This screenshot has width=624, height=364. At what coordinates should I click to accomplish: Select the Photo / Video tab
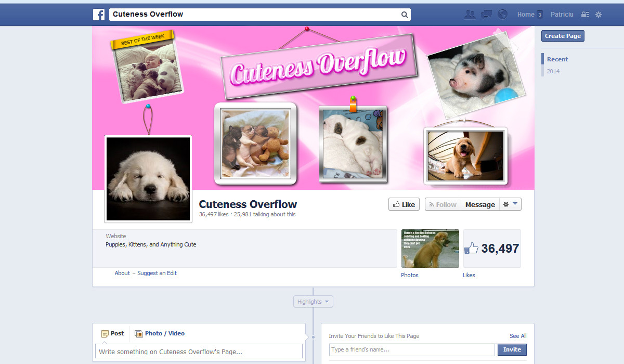[x=160, y=333]
